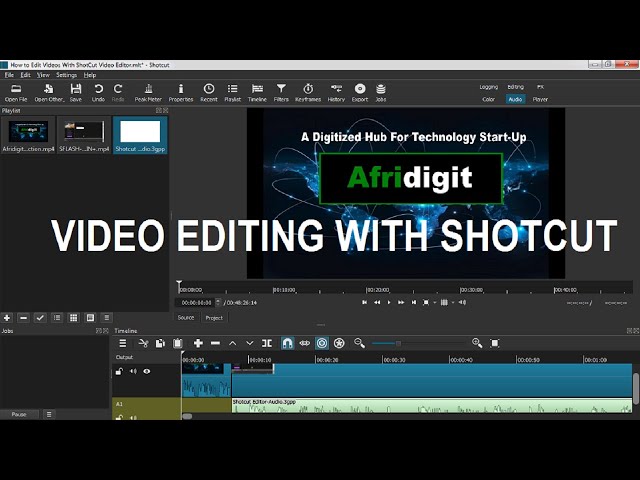
Task: Toggle timeline snapping magnet icon
Action: pos(287,343)
